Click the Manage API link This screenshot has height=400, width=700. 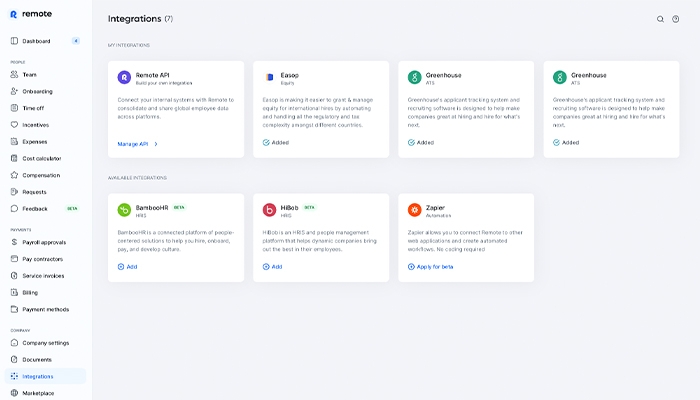click(x=133, y=144)
